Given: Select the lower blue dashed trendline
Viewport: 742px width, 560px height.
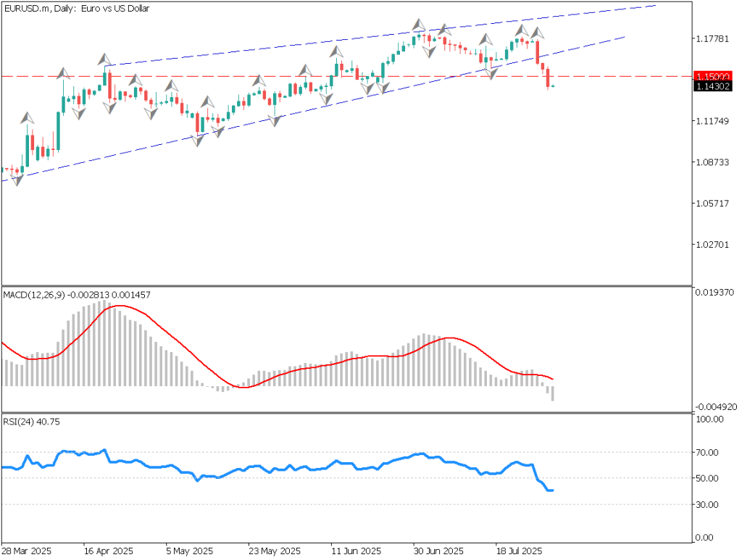Looking at the screenshot, I should tap(290, 109).
